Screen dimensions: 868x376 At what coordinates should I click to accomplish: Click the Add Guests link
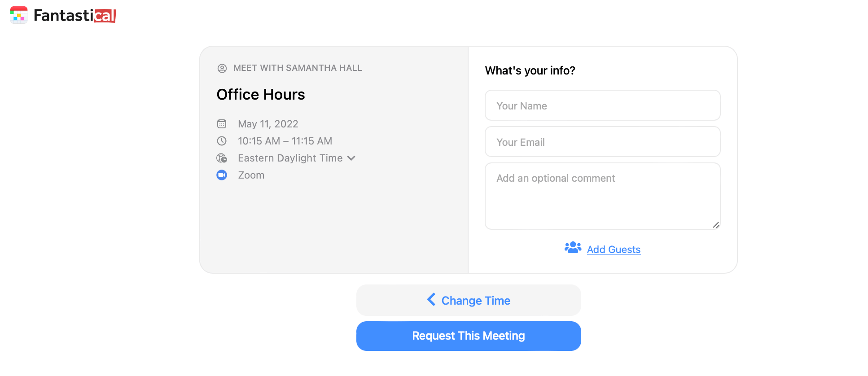pos(614,249)
